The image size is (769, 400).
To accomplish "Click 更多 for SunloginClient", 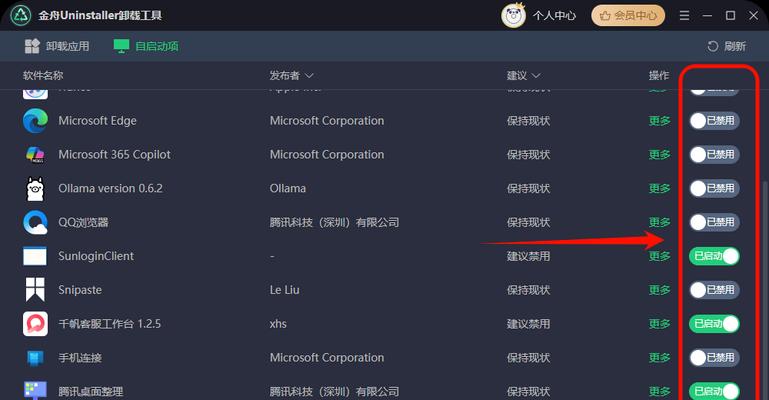I will [x=660, y=256].
